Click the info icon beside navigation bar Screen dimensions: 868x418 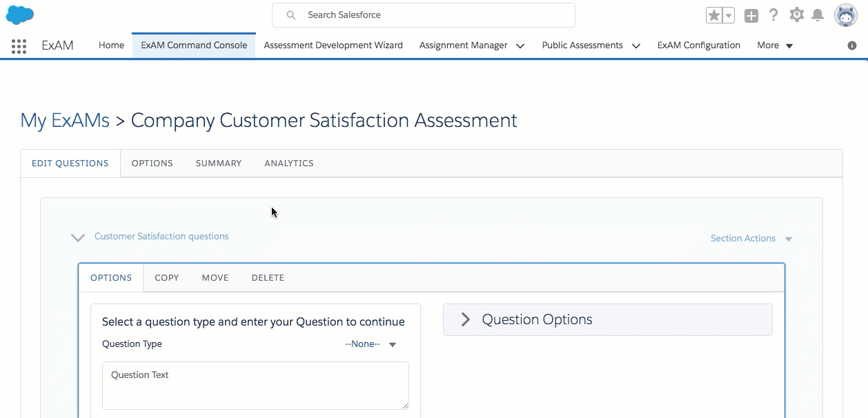pyautogui.click(x=852, y=46)
